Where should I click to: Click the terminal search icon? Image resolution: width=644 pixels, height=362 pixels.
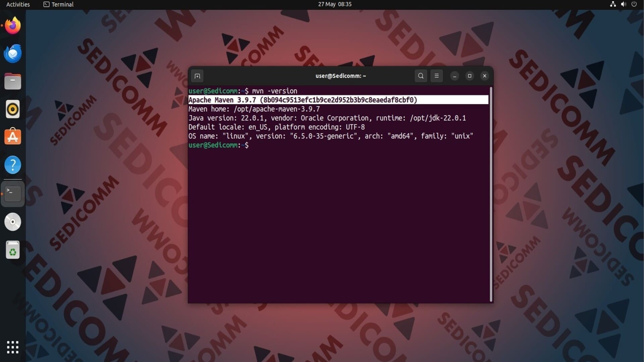[421, 76]
